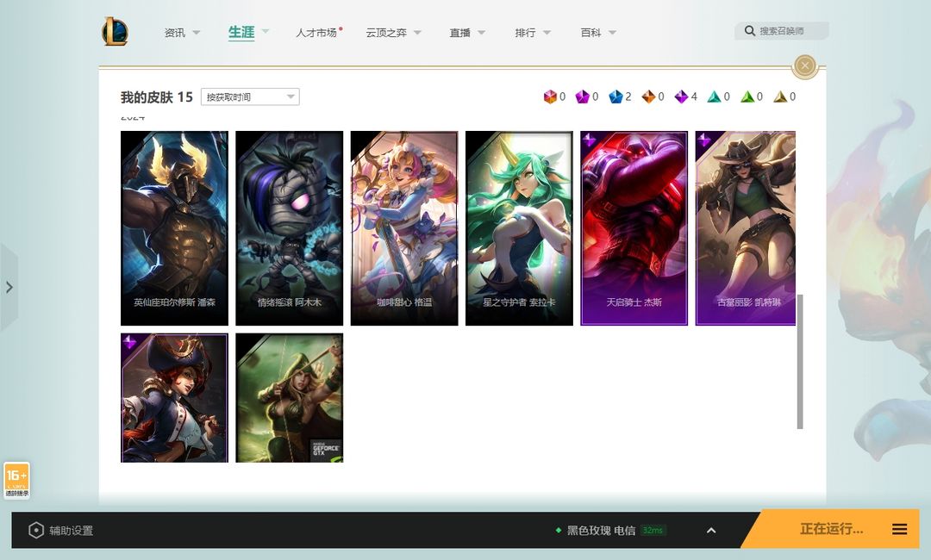The width and height of the screenshot is (931, 560).
Task: Open 天启骑士 杰斯 skin card
Action: pos(634,228)
